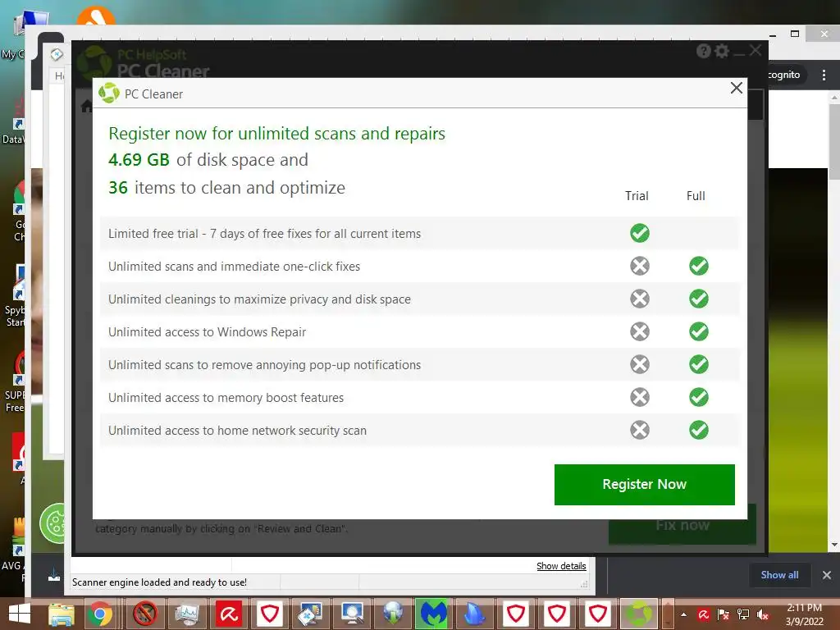Click Trial X icon for memory boost row
The width and height of the screenshot is (840, 630).
640,397
